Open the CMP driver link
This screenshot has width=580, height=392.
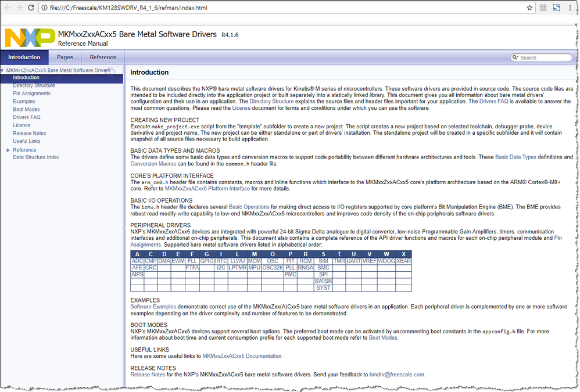(151, 261)
